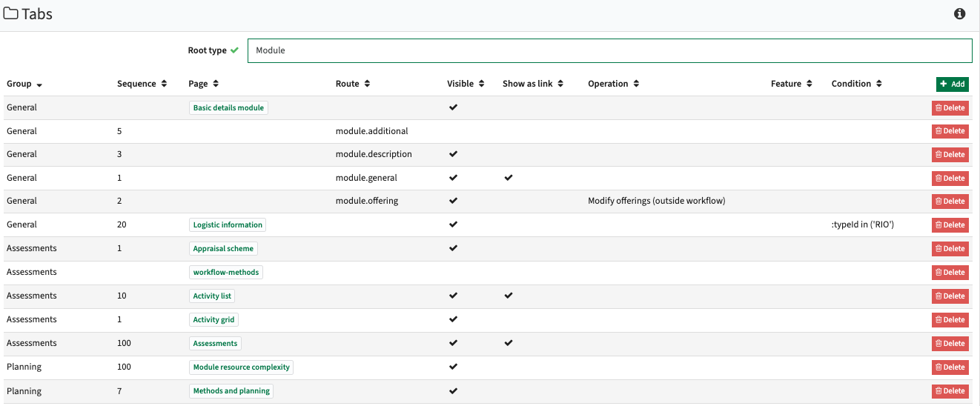Toggle Visible check for module.offering row
The image size is (980, 406).
[453, 200]
